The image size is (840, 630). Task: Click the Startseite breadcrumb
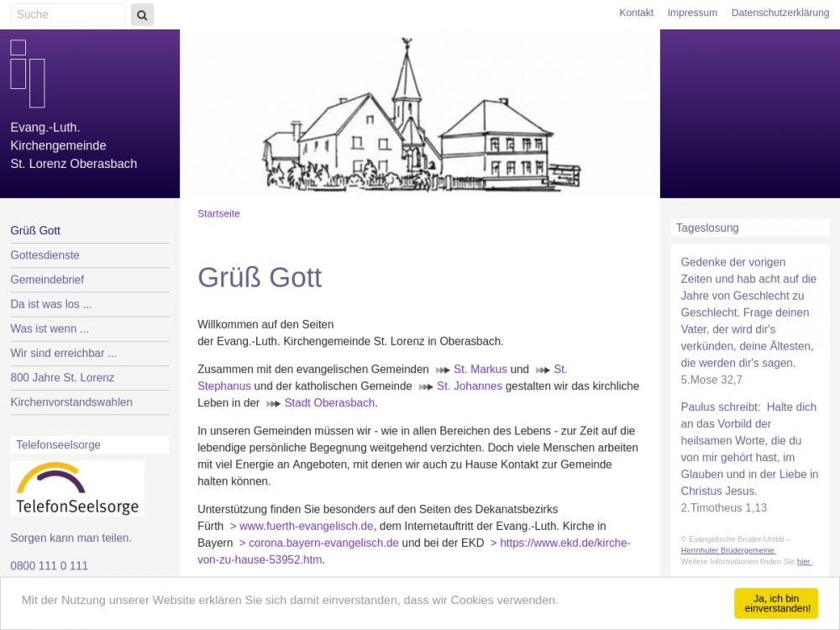click(218, 213)
